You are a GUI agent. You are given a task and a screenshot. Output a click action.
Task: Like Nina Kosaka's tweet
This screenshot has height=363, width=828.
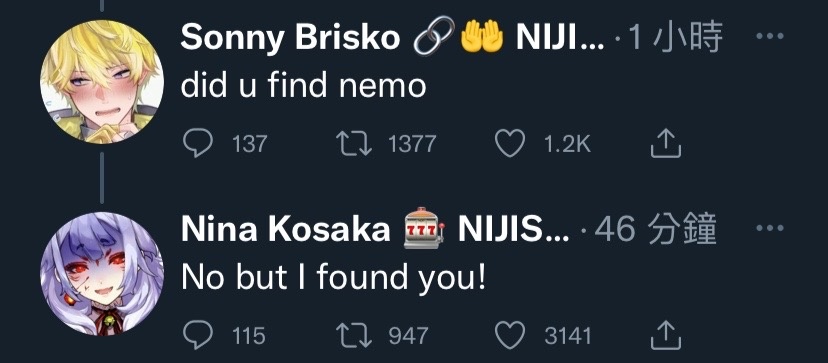coord(510,336)
